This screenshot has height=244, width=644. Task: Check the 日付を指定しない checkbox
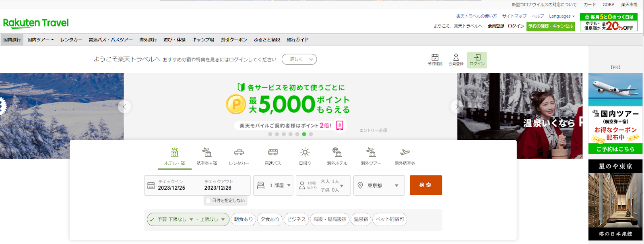208,201
